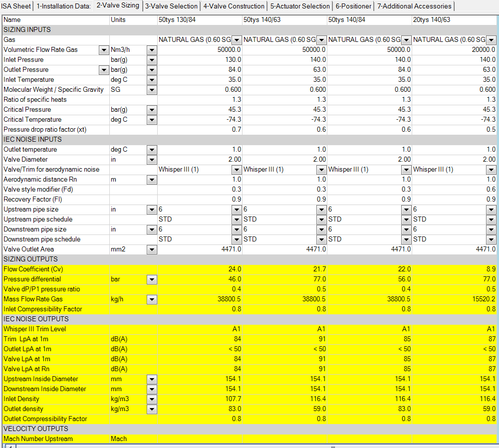The height and width of the screenshot is (448, 499).
Task: Open the Gas dropdown for case 50tys 130/84
Action: 237,40
